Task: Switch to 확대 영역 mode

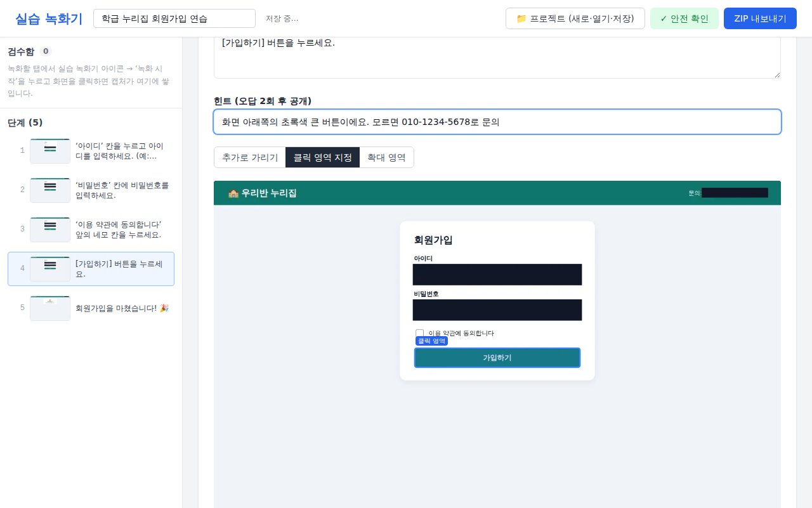Action: (x=386, y=157)
